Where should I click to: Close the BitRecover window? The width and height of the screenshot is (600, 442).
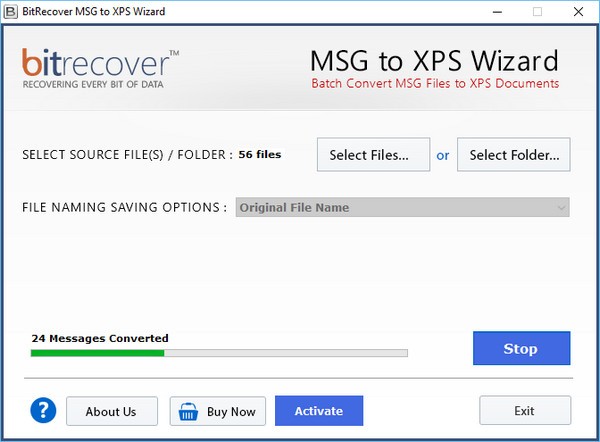pos(579,12)
